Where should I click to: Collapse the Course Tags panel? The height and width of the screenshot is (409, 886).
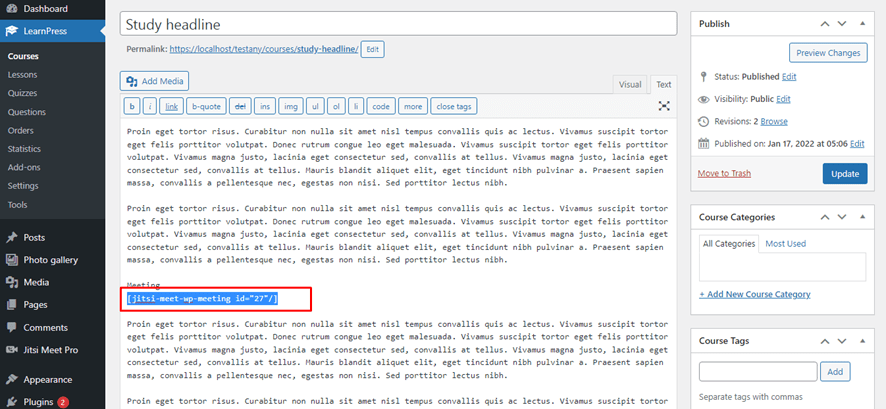[862, 341]
